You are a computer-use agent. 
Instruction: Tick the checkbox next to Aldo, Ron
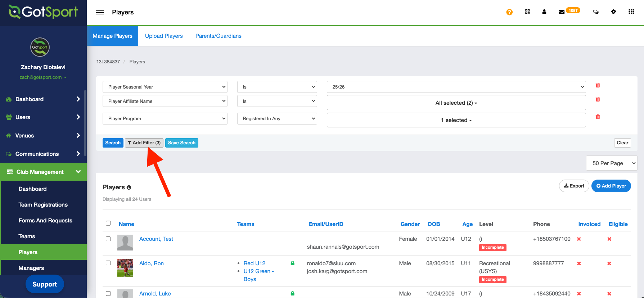[108, 263]
